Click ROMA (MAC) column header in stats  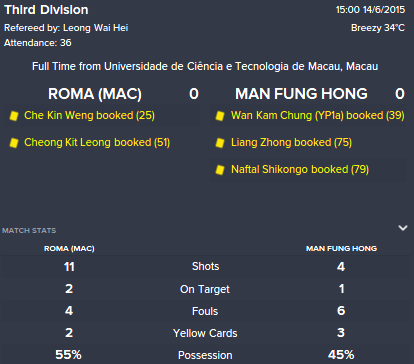coord(69,249)
